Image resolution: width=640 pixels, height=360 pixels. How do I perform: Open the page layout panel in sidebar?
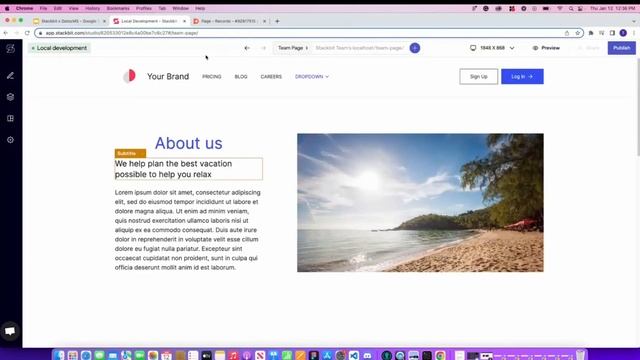(11, 118)
